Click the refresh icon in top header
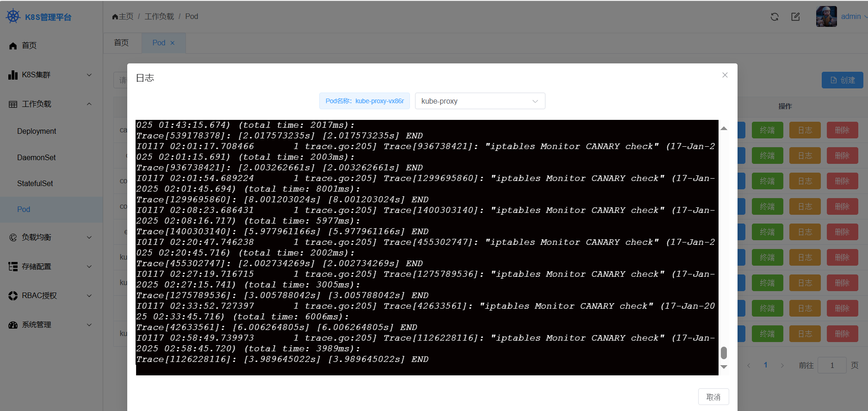 click(x=774, y=17)
